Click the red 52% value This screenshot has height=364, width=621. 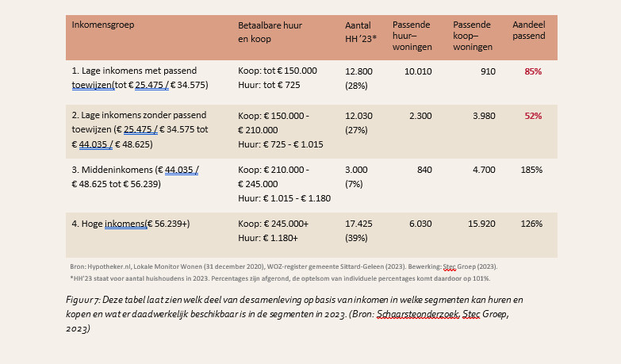(532, 116)
